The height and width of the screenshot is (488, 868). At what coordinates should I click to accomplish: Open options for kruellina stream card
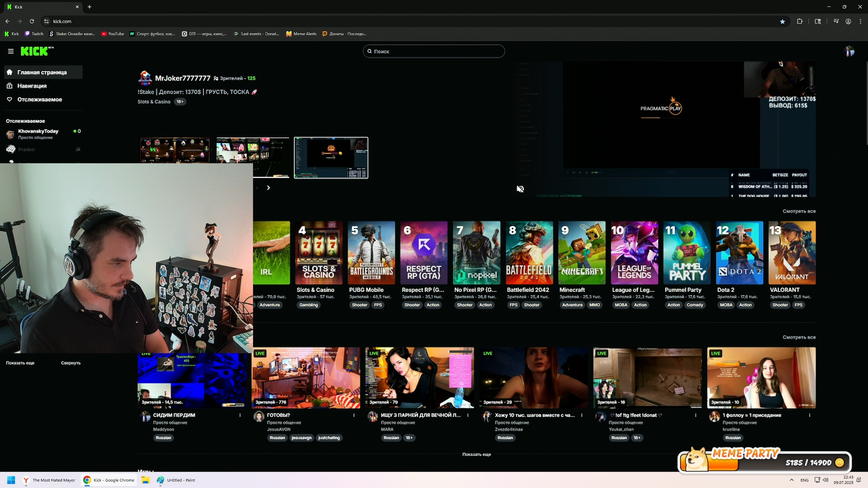(810, 415)
